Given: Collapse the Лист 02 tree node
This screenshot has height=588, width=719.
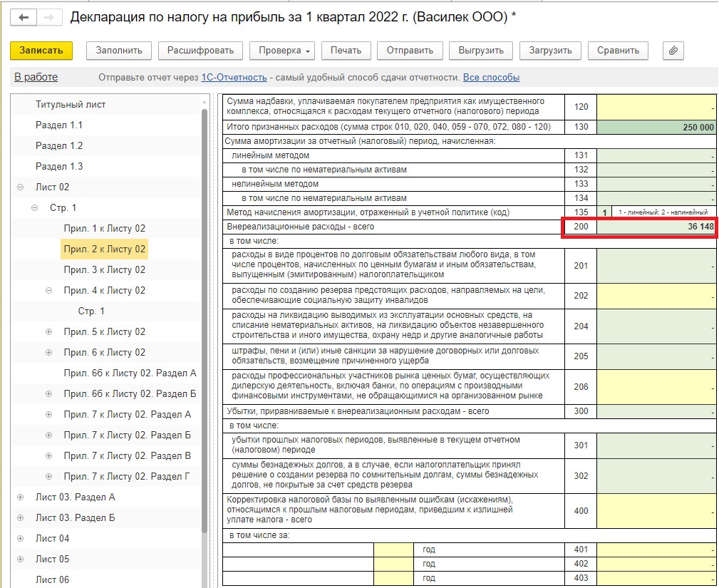Looking at the screenshot, I should [x=20, y=187].
